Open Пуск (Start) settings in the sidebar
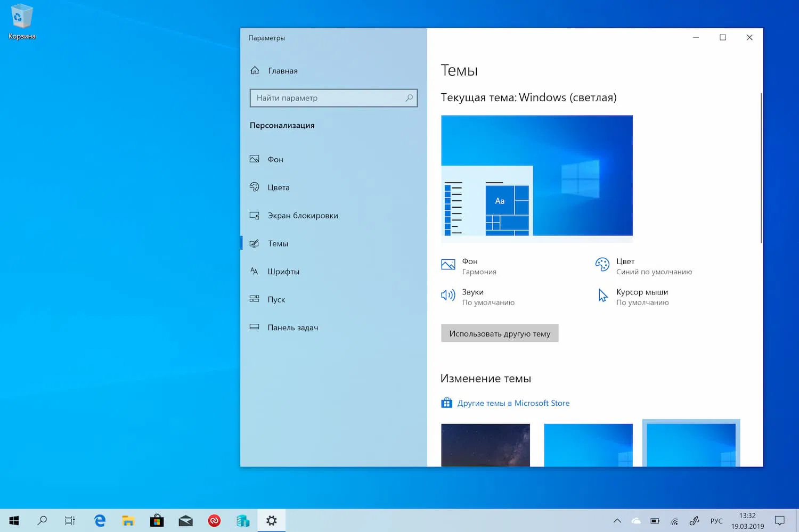799x532 pixels. pyautogui.click(x=276, y=299)
